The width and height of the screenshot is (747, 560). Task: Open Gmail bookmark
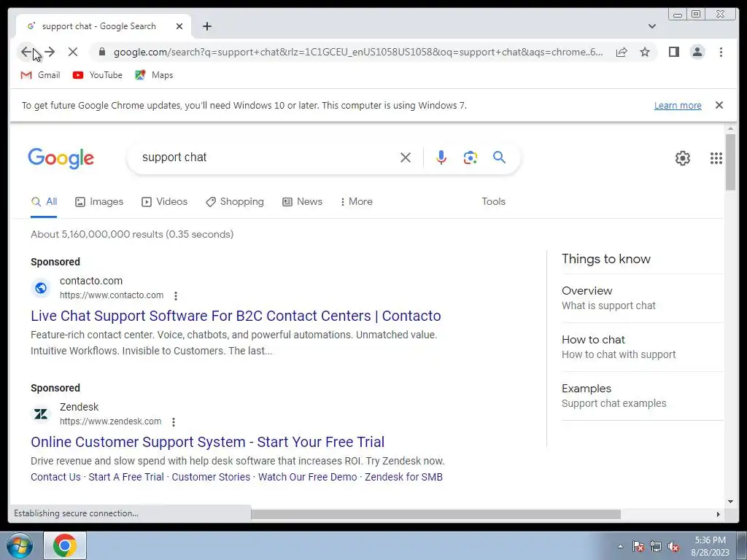pyautogui.click(x=41, y=75)
